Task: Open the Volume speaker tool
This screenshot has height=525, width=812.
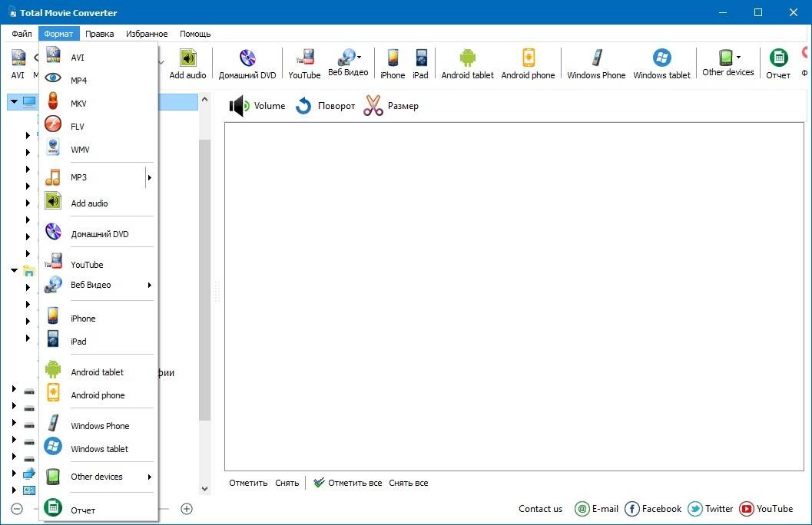Action: (x=257, y=105)
